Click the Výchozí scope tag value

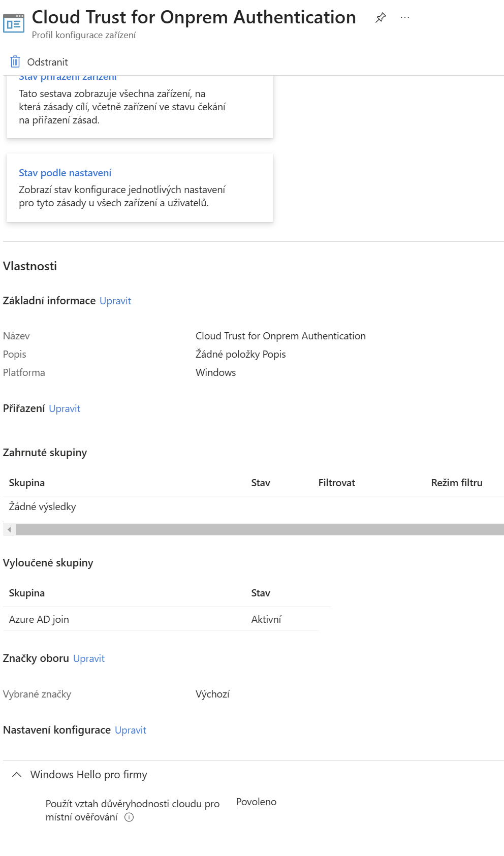213,694
